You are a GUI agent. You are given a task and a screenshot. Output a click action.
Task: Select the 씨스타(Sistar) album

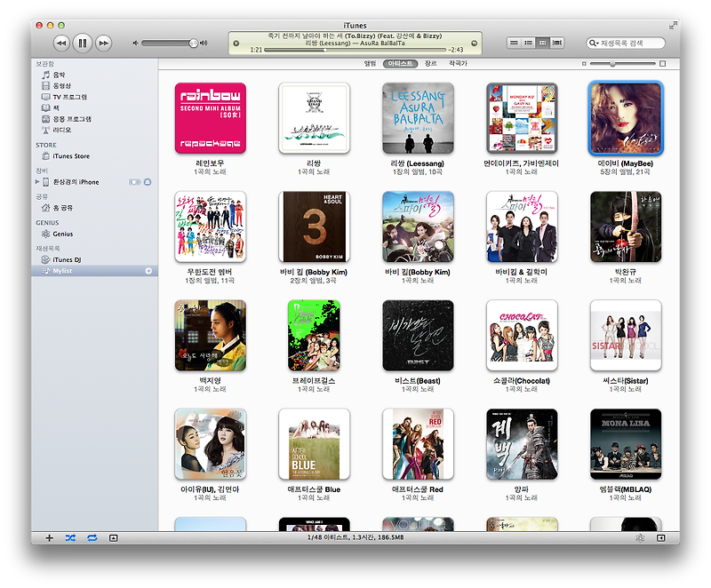tap(626, 335)
